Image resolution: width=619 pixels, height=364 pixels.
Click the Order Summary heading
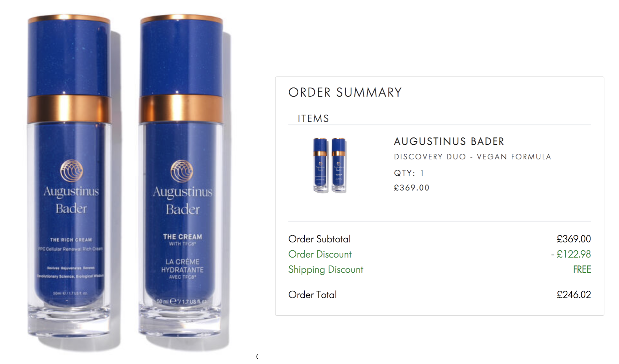click(x=345, y=92)
